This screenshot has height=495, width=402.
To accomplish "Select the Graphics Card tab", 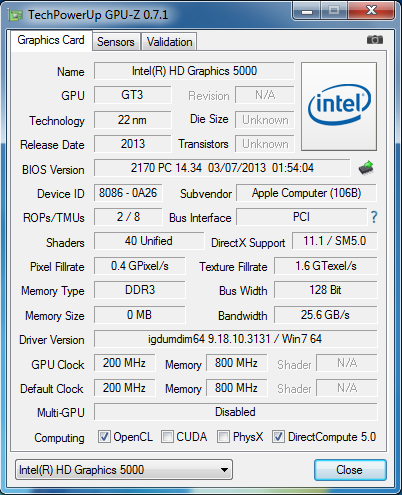I will (51, 40).
